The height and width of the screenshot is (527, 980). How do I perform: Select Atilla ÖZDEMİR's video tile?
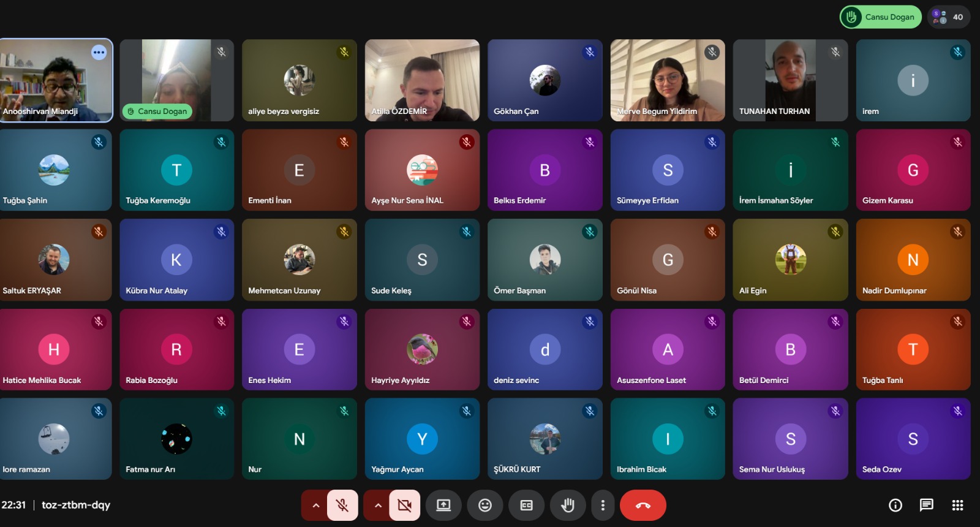click(422, 80)
